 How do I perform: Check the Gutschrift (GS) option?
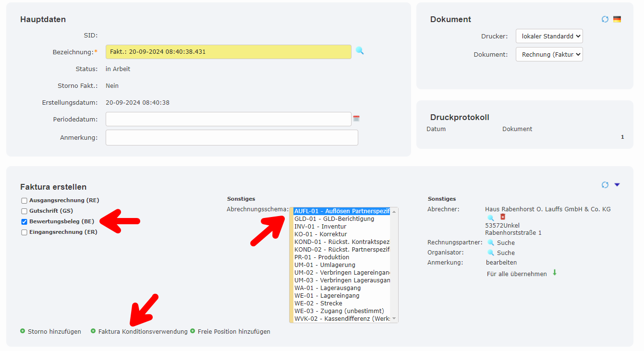[23, 211]
